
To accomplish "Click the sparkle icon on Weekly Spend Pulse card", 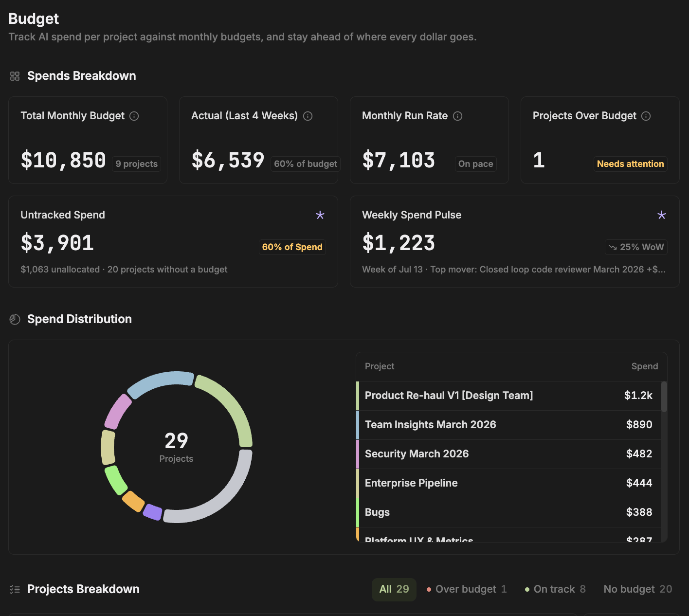I will pos(661,215).
